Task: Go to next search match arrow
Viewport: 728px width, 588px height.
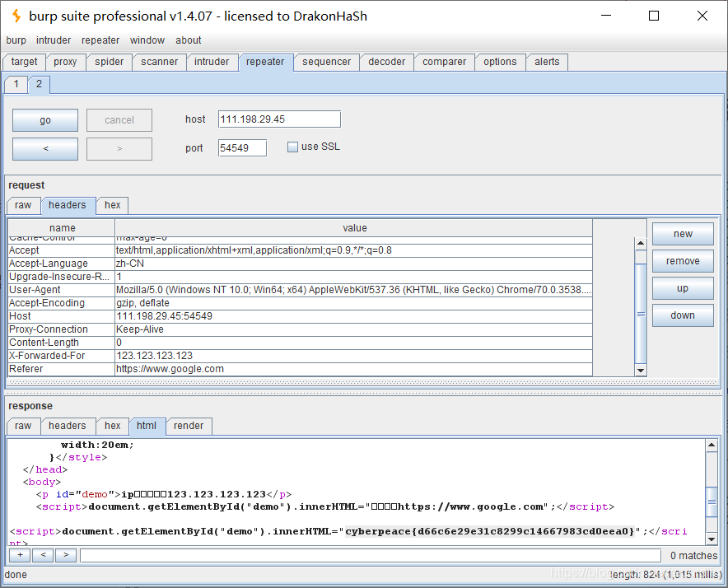Action: [x=66, y=555]
